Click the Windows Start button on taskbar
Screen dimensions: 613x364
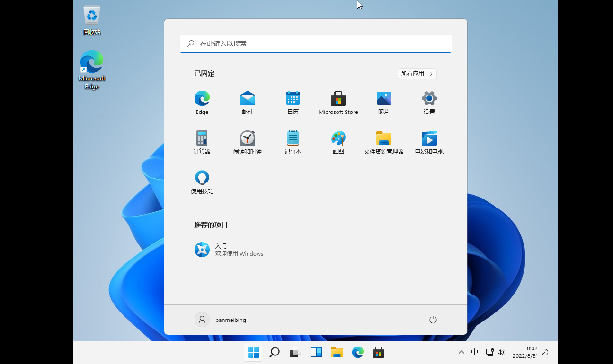[x=253, y=352]
